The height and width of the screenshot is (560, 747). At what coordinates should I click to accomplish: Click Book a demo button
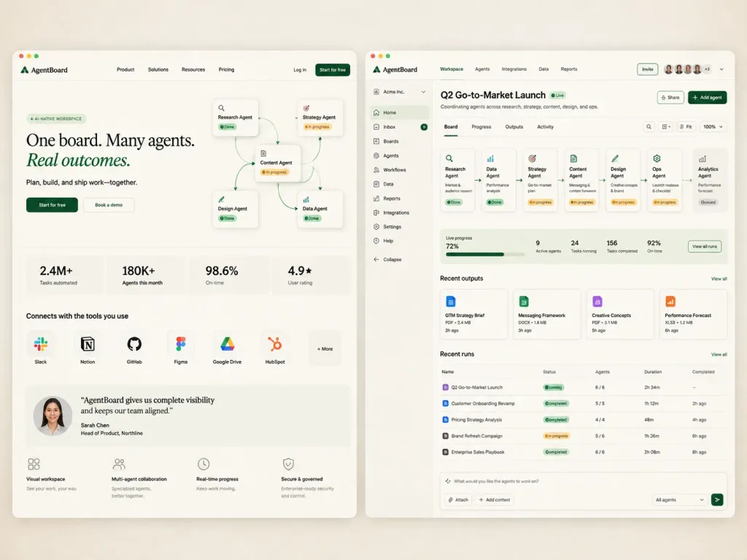pos(109,205)
